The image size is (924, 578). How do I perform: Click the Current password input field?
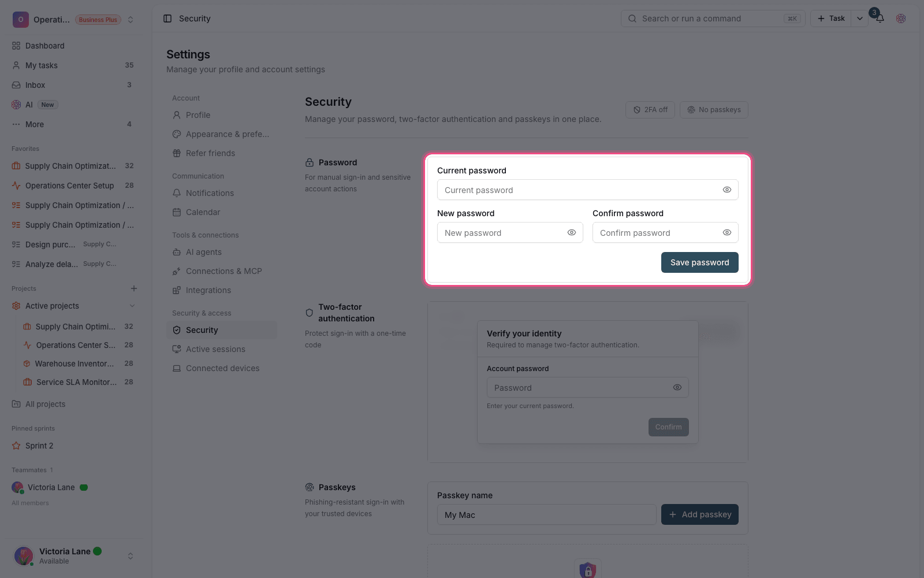pos(587,190)
